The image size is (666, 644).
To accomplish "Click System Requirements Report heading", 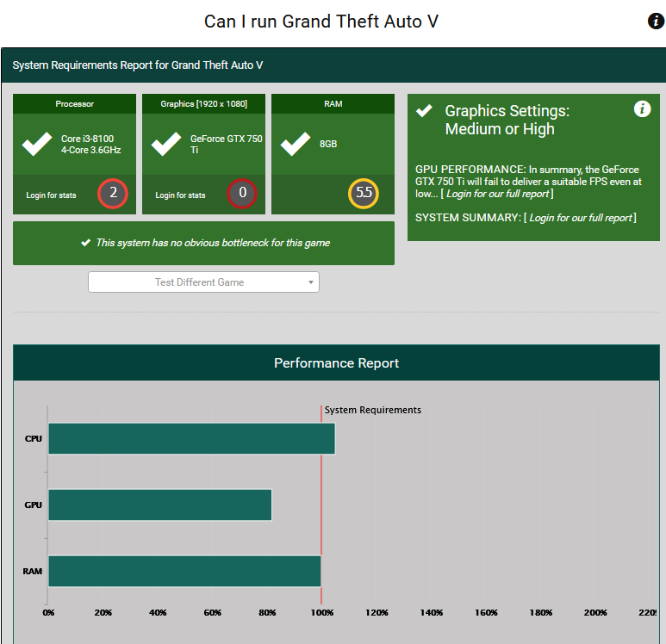I will pyautogui.click(x=138, y=65).
